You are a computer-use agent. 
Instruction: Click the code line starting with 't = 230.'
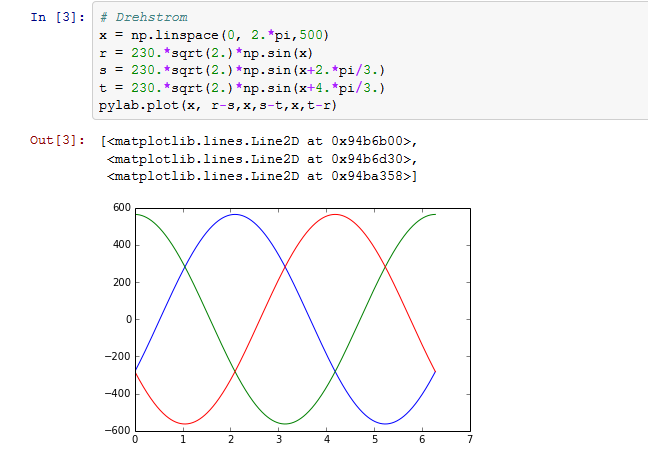[x=242, y=88]
